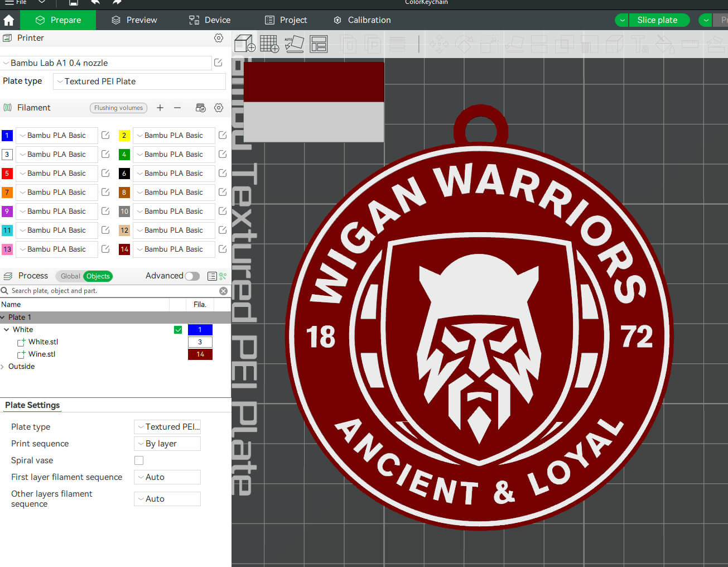This screenshot has height=567, width=728.
Task: Open the File menu
Action: (x=16, y=3)
